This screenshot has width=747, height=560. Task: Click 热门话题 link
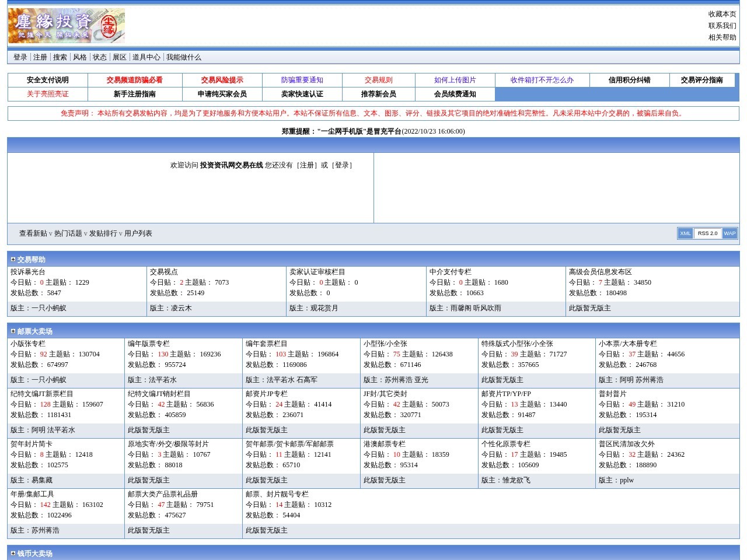tap(68, 233)
